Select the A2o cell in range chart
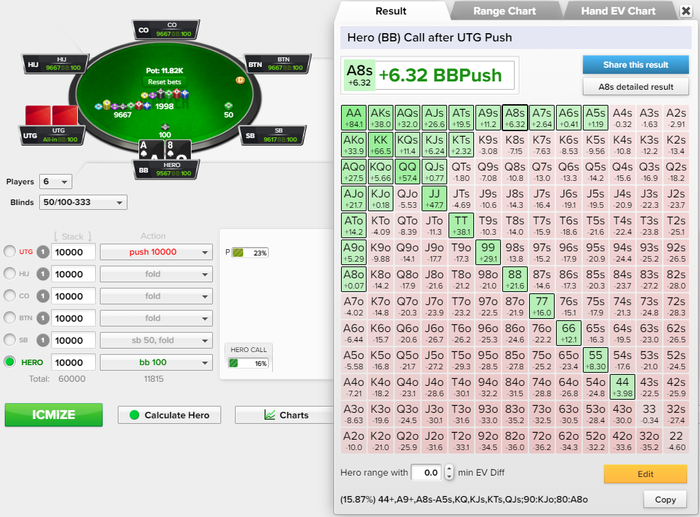Screen dimensions: 700x517 tap(354, 440)
